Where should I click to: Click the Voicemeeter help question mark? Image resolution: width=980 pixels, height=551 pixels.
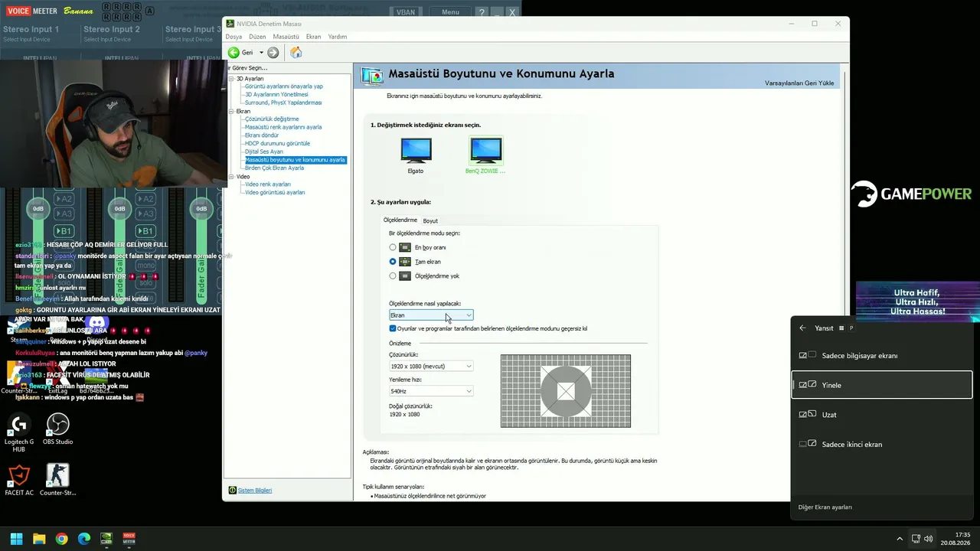(x=482, y=12)
